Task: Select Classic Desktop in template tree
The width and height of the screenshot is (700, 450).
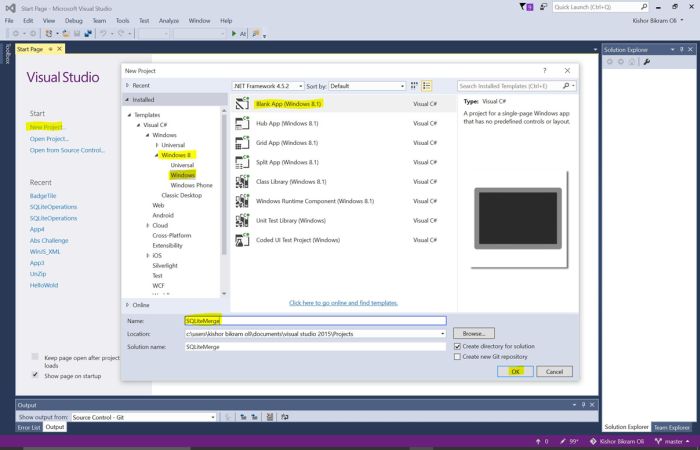Action: tap(182, 195)
